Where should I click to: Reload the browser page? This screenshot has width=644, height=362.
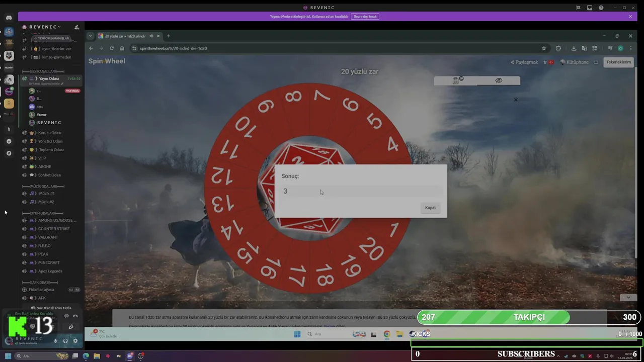[x=112, y=48]
